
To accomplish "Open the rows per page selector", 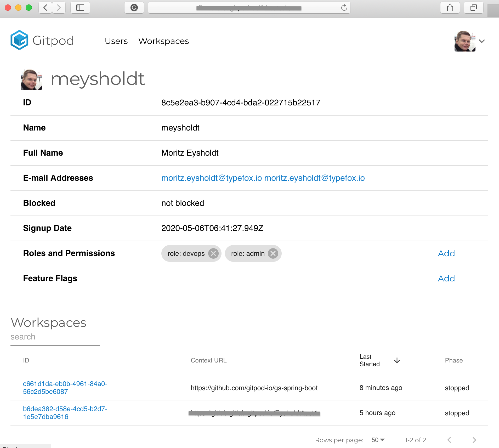I will pos(378,440).
